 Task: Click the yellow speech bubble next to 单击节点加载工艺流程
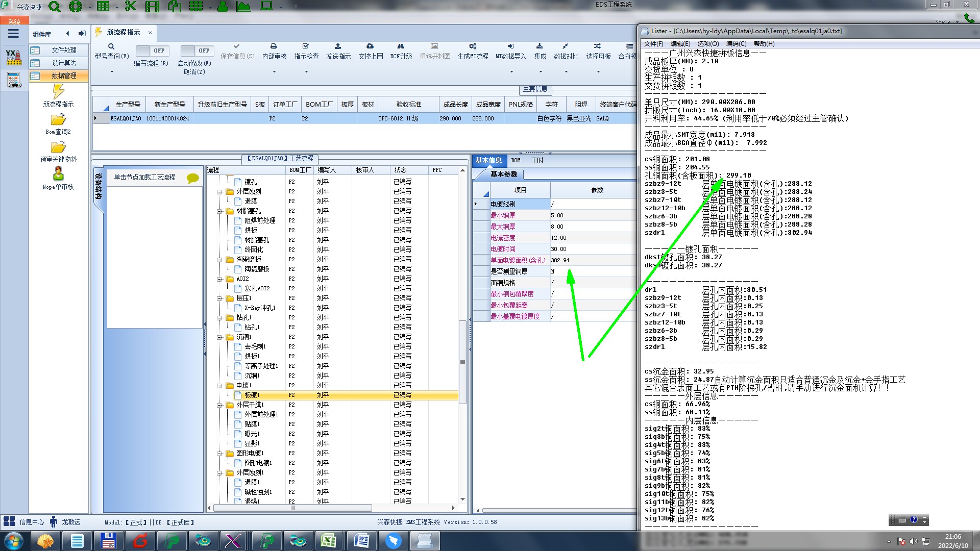point(192,178)
